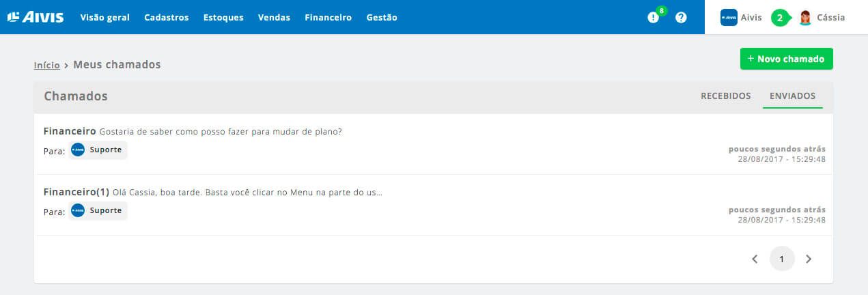This screenshot has height=295, width=868.
Task: Open the Cadastros menu
Action: point(167,18)
